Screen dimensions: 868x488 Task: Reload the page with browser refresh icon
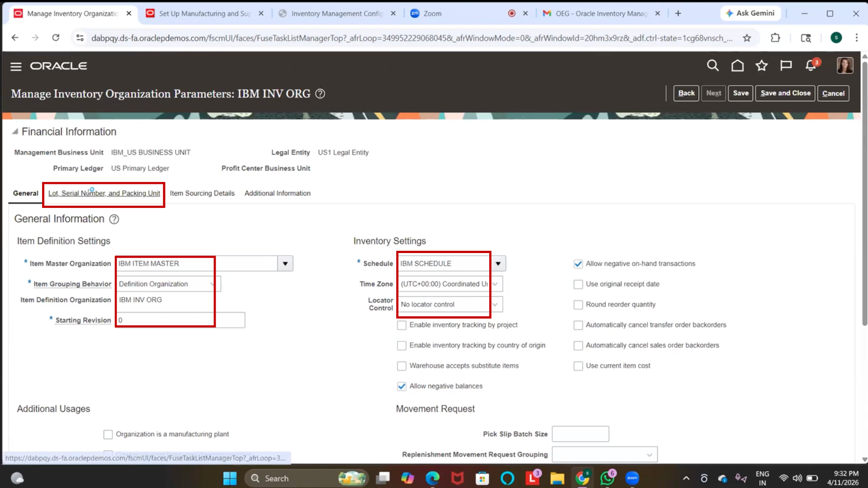(56, 38)
